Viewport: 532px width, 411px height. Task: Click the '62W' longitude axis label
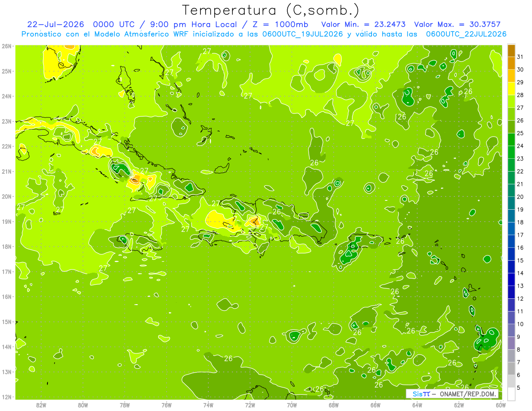coord(459,405)
